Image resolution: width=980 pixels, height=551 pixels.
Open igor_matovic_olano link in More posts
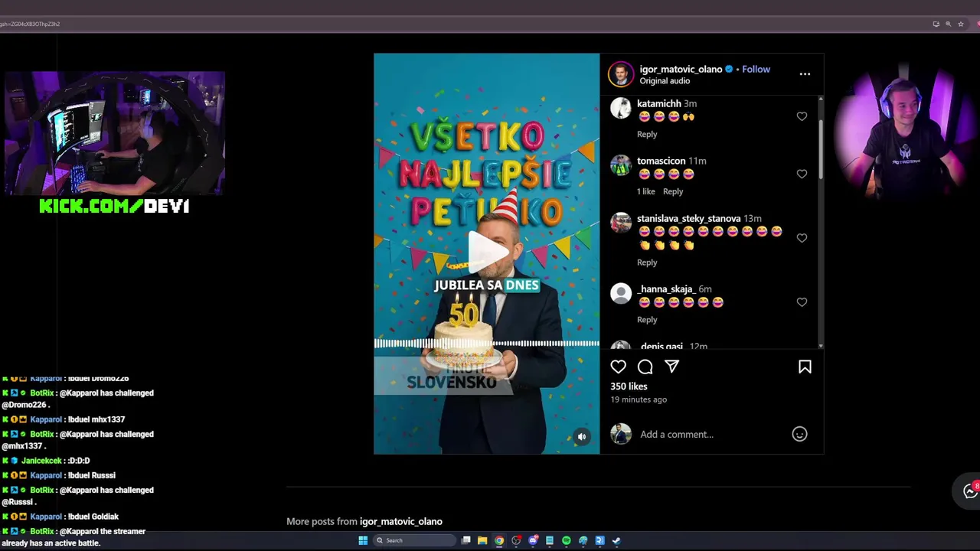[401, 522]
